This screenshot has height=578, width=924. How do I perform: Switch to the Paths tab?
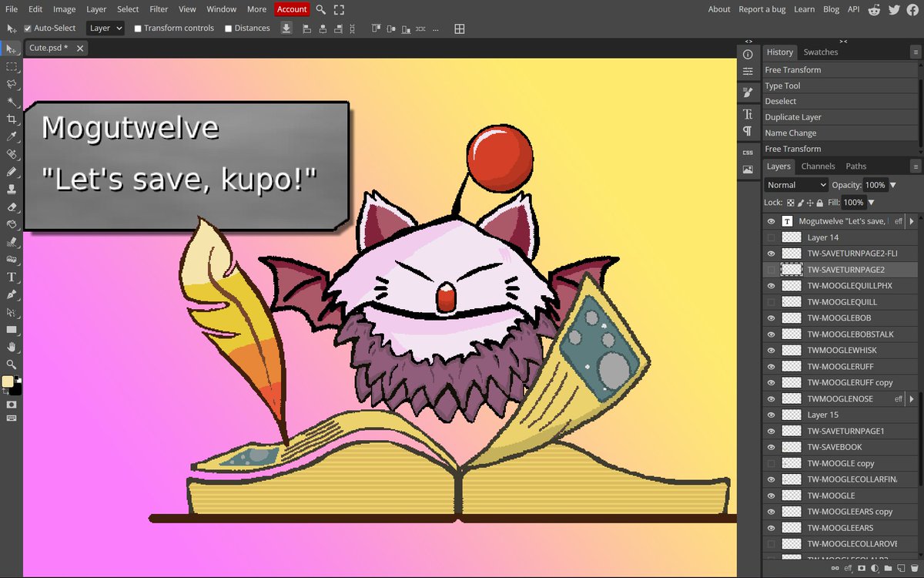coord(855,166)
